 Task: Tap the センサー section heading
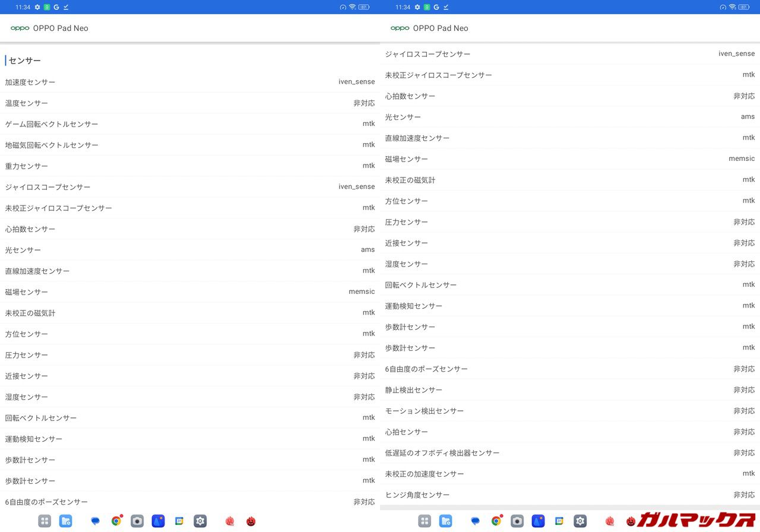click(25, 61)
